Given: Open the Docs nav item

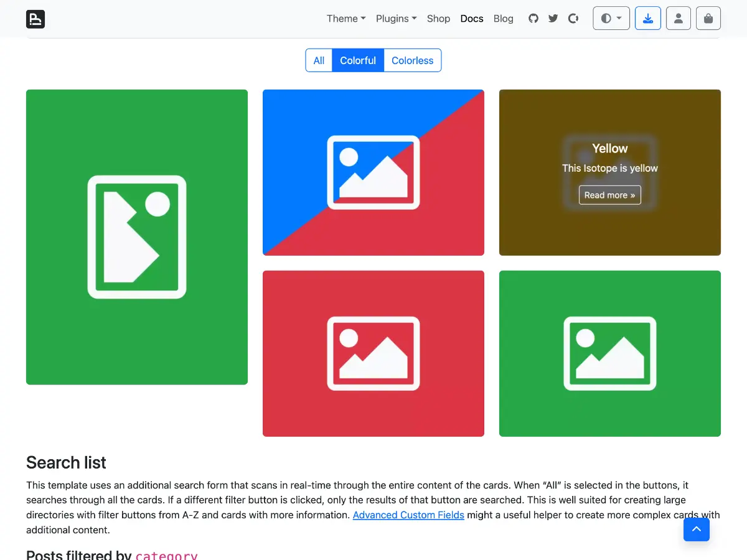Looking at the screenshot, I should point(472,19).
